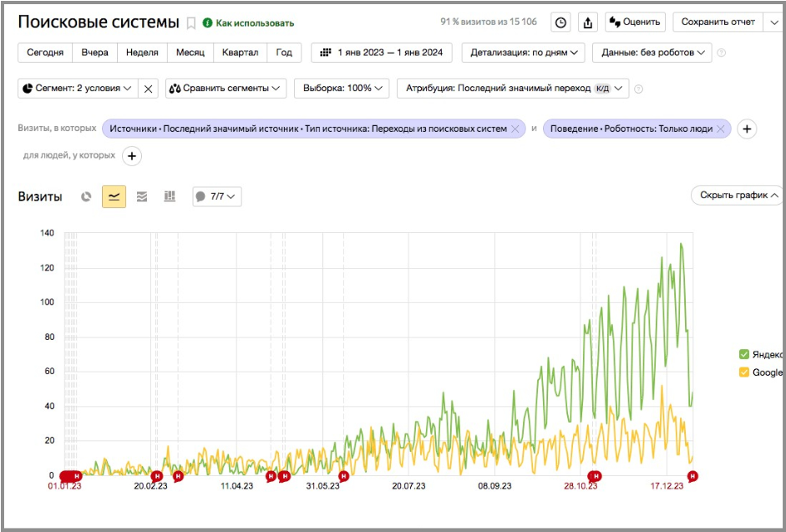Screen dimensions: 786x532
Task: Open Атрибуция: Последний значимый переход dropdown
Action: (513, 89)
